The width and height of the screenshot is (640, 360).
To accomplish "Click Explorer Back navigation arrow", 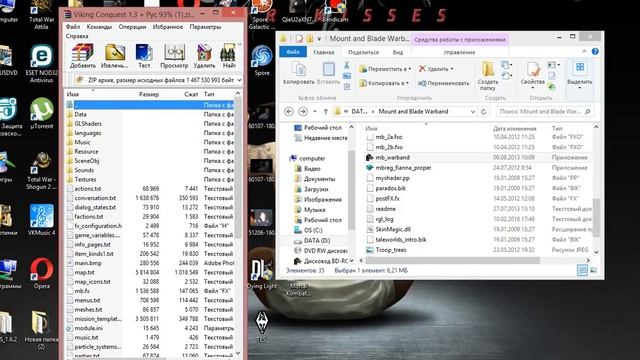I will point(289,111).
